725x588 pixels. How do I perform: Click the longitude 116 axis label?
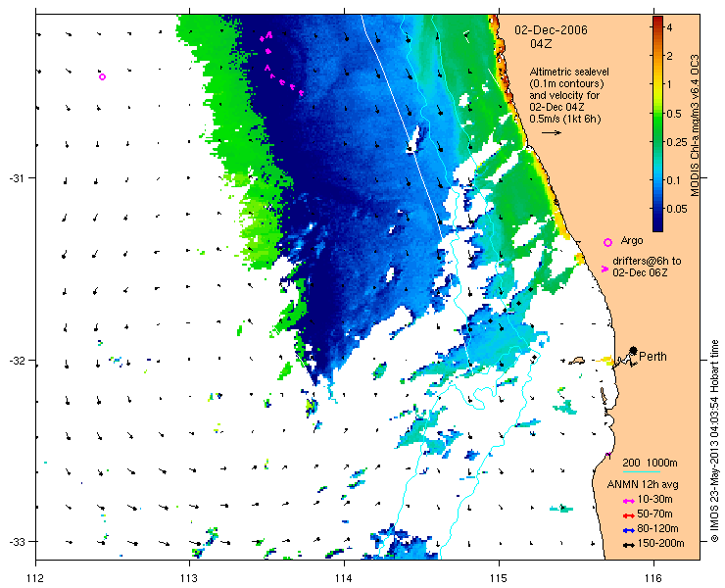click(x=653, y=578)
